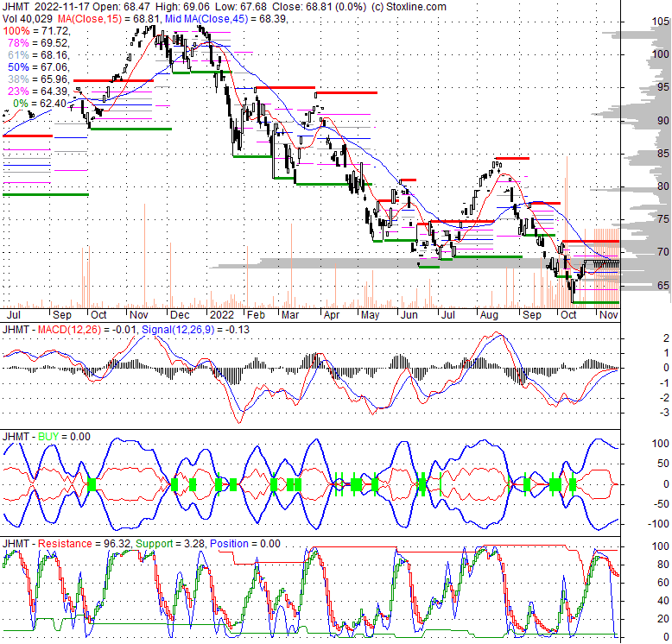Click the May month label on time axis
The image size is (672, 644).
[x=370, y=315]
